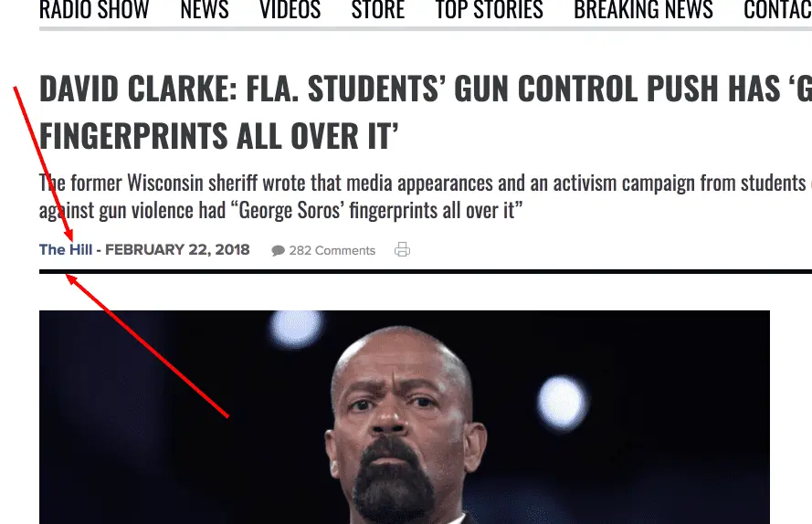The width and height of the screenshot is (812, 524).
Task: Open the Radio Show menu item
Action: tap(94, 10)
